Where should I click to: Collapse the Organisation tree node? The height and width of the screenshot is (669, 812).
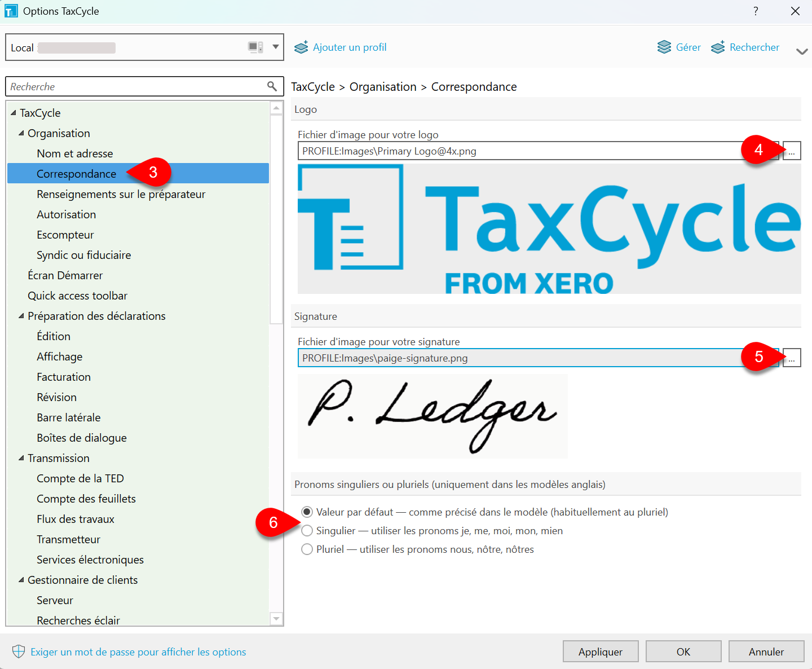[21, 133]
